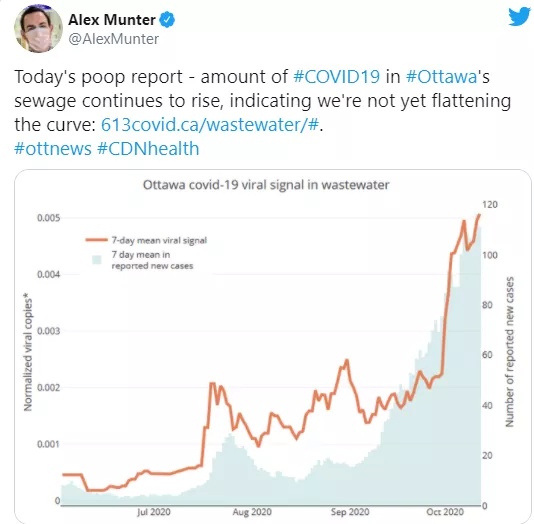Click the Oct 2020 axis label
Screen dimensions: 534x524
(445, 512)
